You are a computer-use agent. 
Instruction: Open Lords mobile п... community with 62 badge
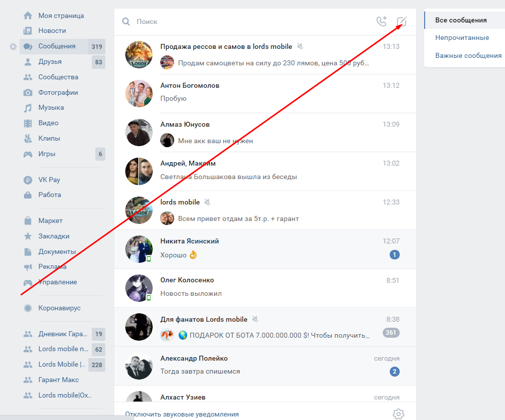click(63, 349)
